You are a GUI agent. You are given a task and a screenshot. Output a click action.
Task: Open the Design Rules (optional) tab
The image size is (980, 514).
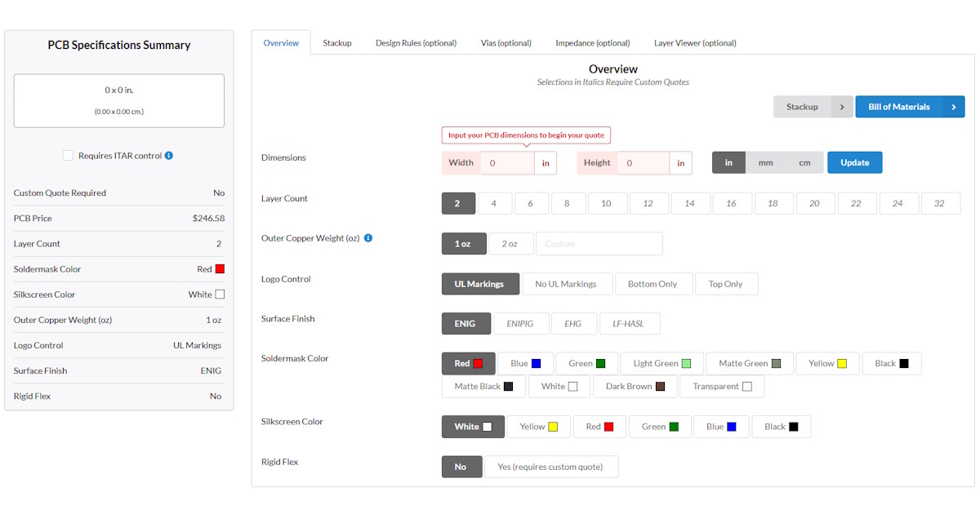(416, 42)
